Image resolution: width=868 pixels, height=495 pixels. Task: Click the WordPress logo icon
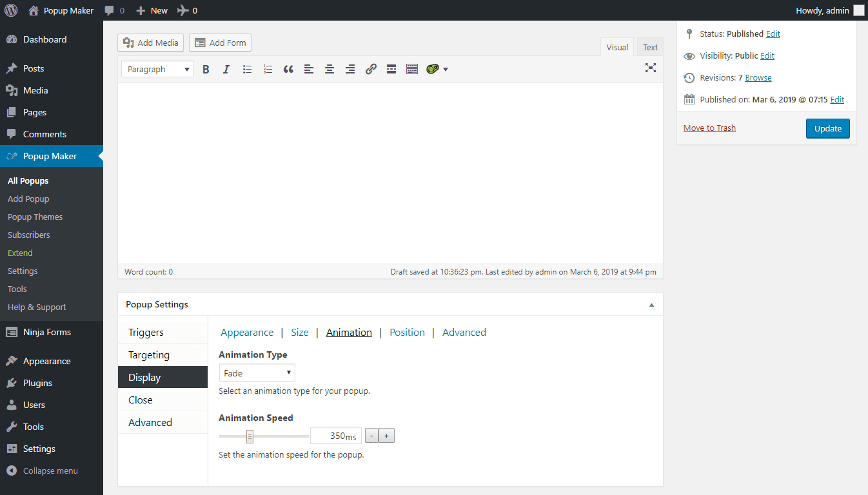11,10
